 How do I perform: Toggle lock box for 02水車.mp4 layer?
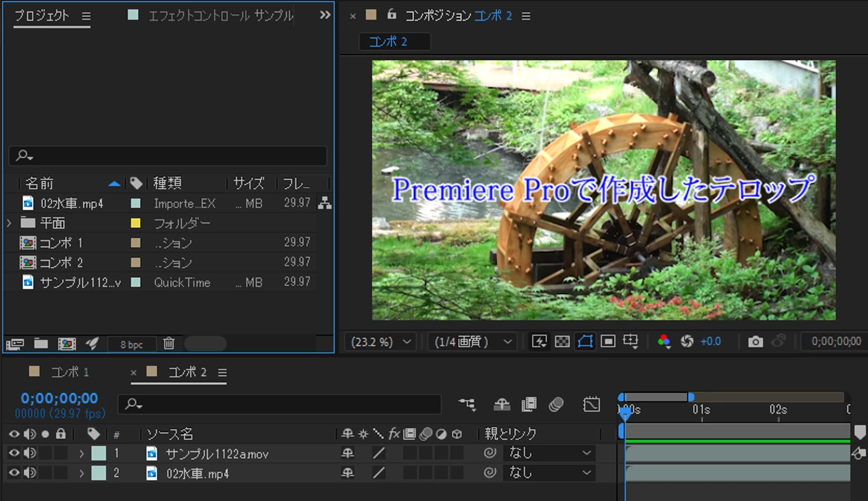coord(61,473)
